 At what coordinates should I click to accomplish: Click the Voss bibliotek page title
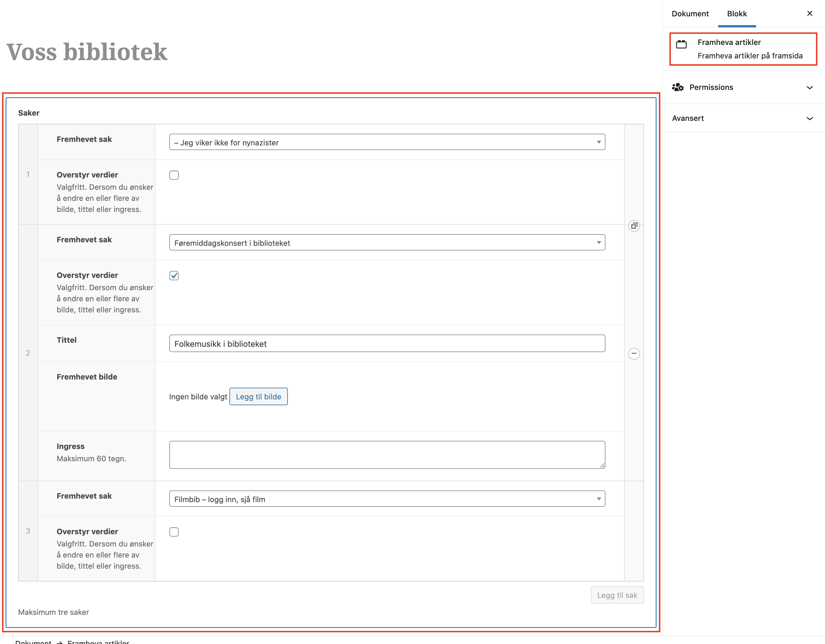coord(87,52)
